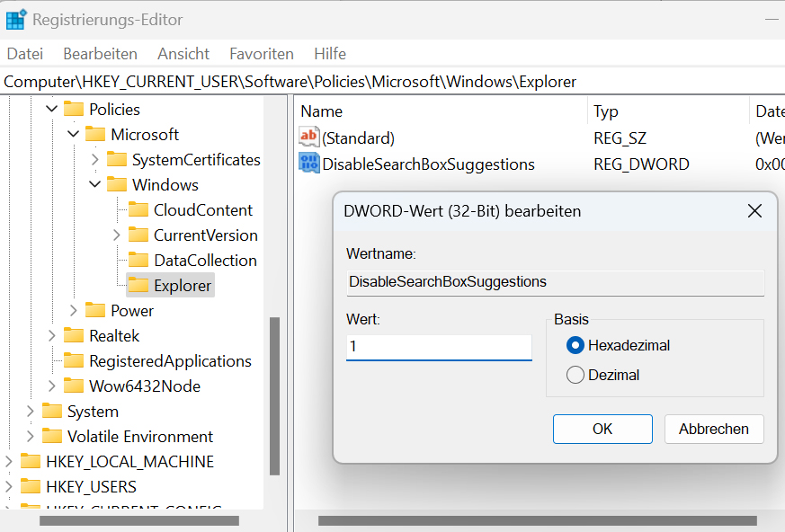Click the vertical scrollbar of the tree
The image size is (785, 532).
[x=274, y=395]
